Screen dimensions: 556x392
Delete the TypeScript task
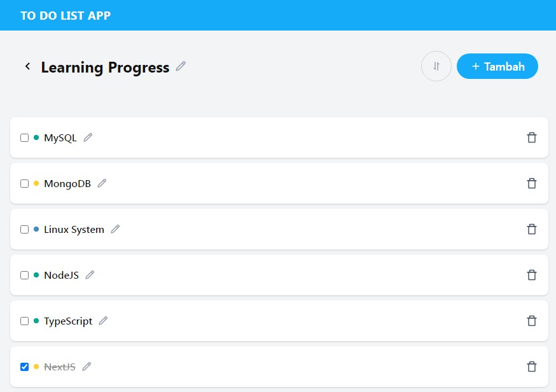[532, 321]
